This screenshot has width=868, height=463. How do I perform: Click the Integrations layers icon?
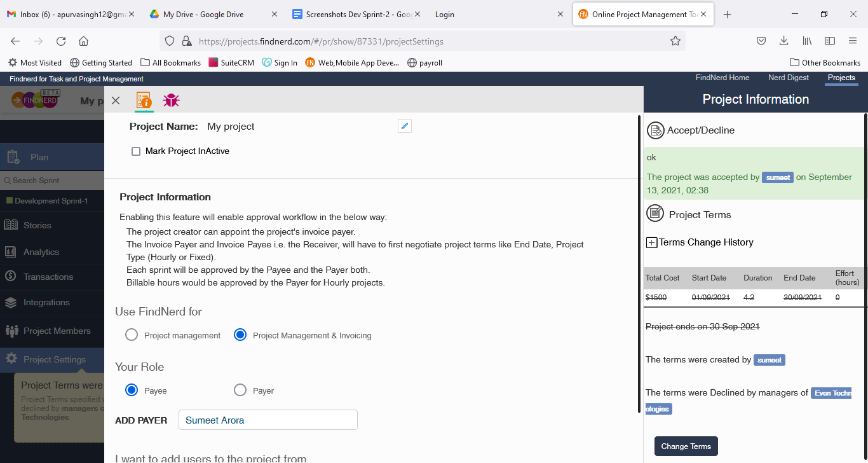(x=11, y=303)
